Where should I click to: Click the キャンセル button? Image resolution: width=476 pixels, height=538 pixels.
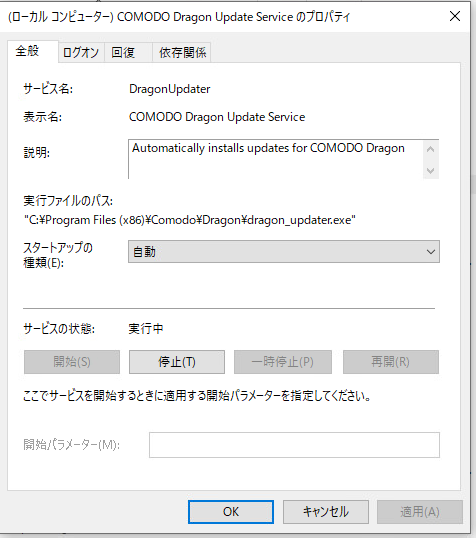(326, 512)
